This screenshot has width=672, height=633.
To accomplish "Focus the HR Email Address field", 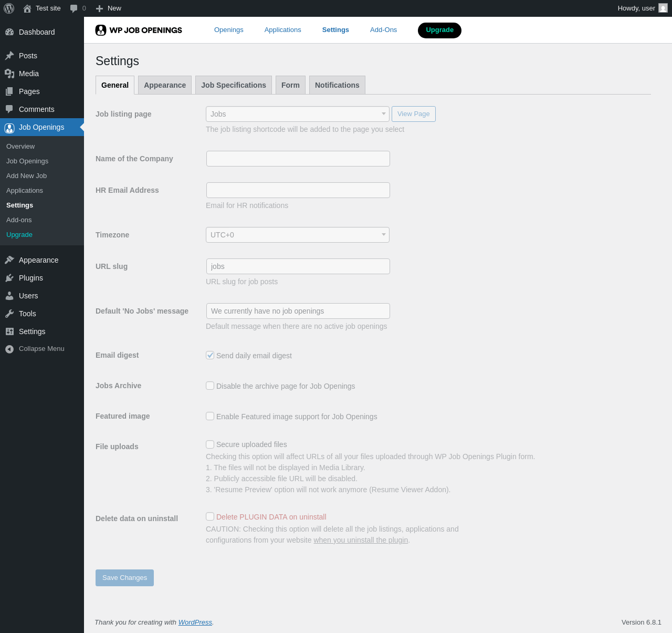I will [298, 190].
